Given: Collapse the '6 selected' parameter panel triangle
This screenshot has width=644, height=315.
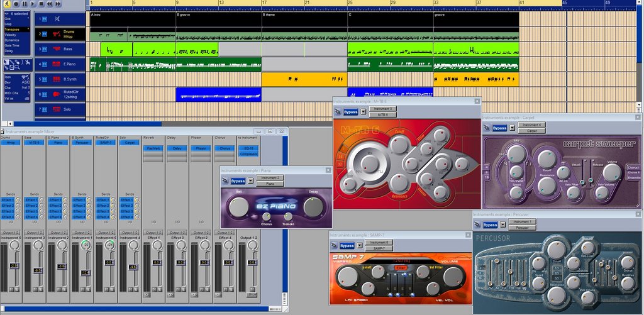Looking at the screenshot, I should (6, 14).
